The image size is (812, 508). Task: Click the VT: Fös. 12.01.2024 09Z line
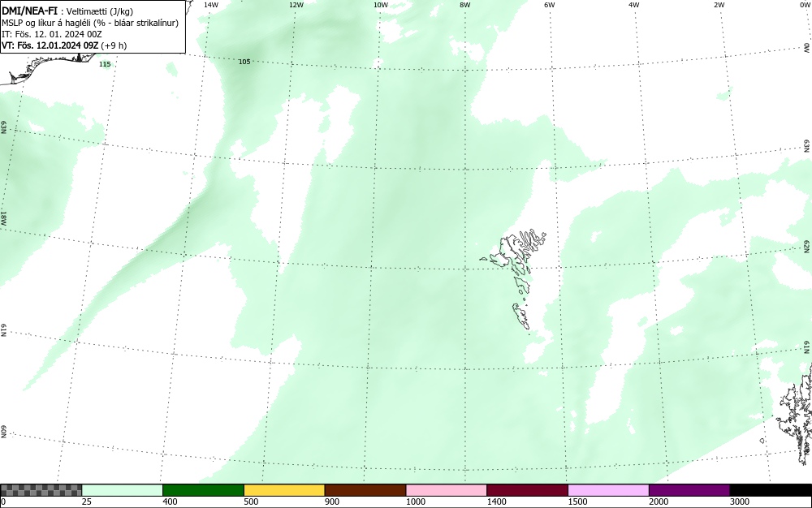[x=64, y=45]
